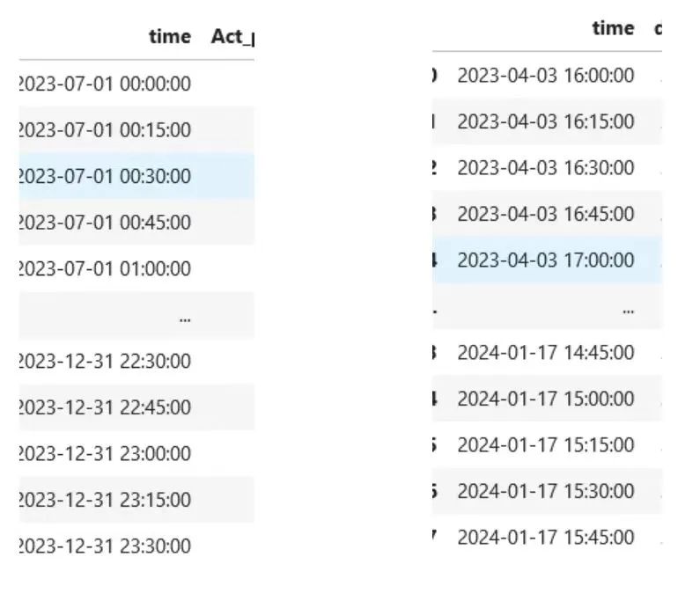
Task: Click the left table's time column header
Action: 170,37
